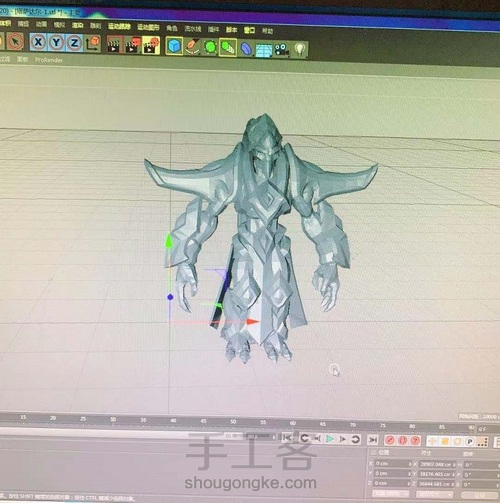Image resolution: width=500 pixels, height=503 pixels.
Task: Select the Live Selection cursor tool
Action: (15, 42)
